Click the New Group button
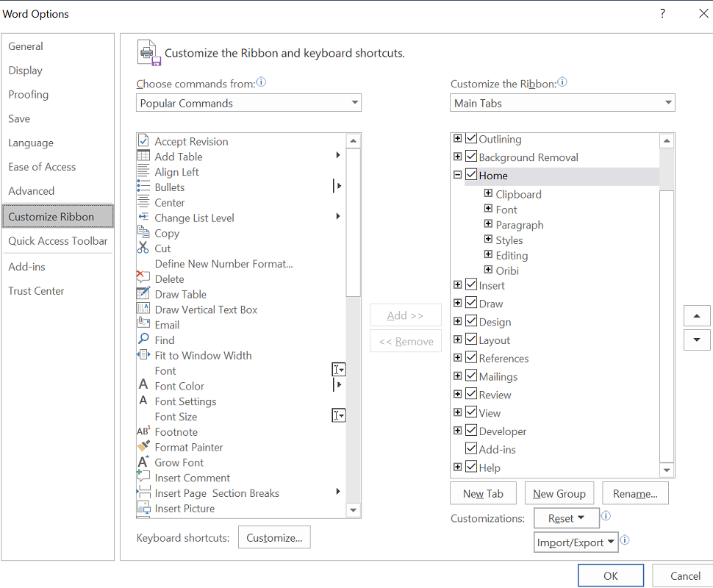This screenshot has height=588, width=713. (559, 493)
